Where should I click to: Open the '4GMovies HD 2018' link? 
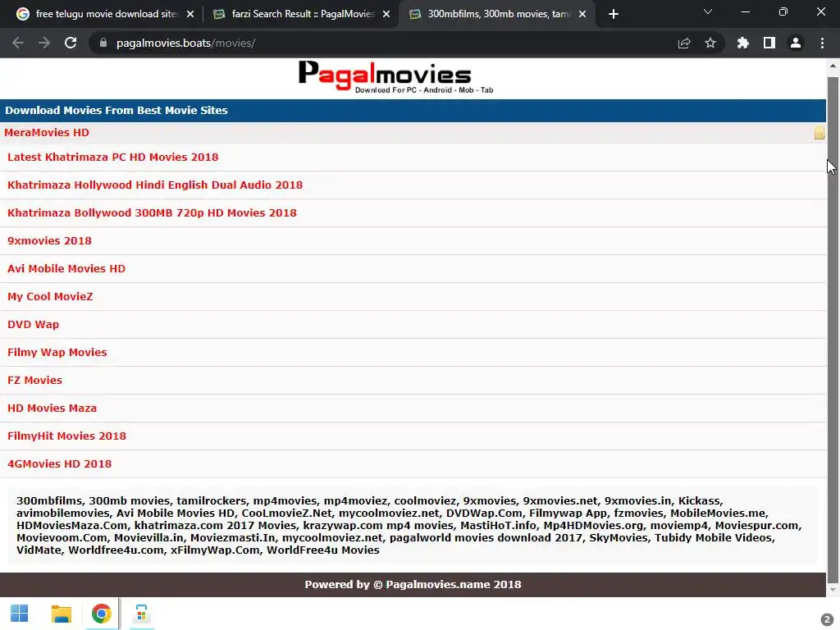tap(59, 463)
